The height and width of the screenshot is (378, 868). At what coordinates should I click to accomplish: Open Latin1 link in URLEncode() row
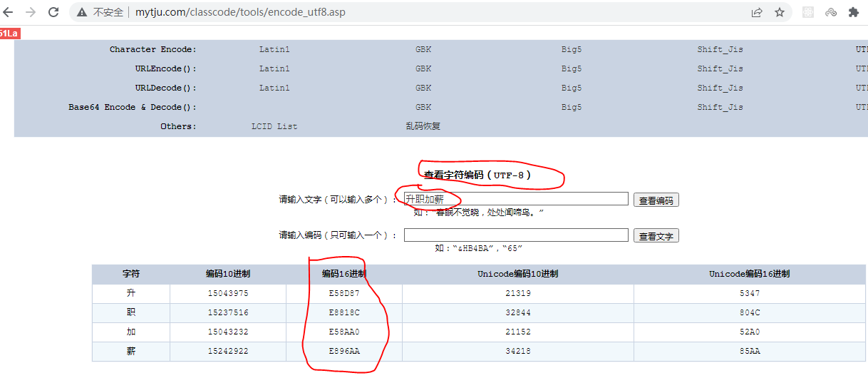[274, 68]
